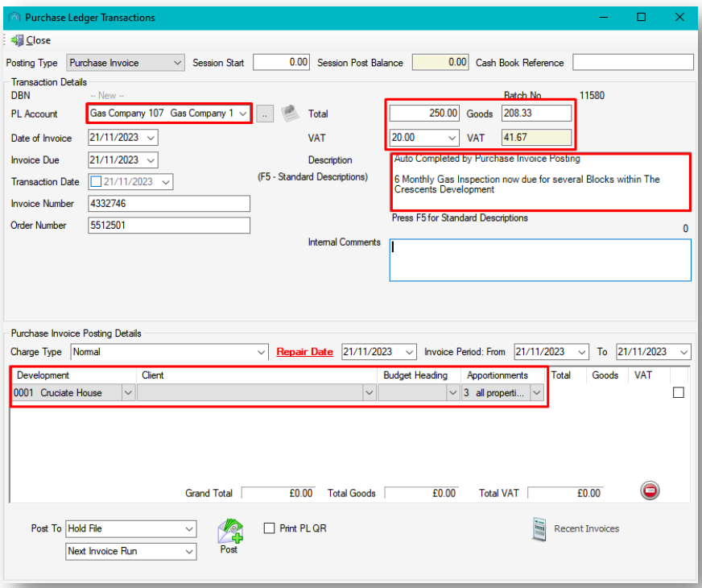
Task: Open the Development 0001 Cruciate House dropdown
Action: (x=127, y=393)
